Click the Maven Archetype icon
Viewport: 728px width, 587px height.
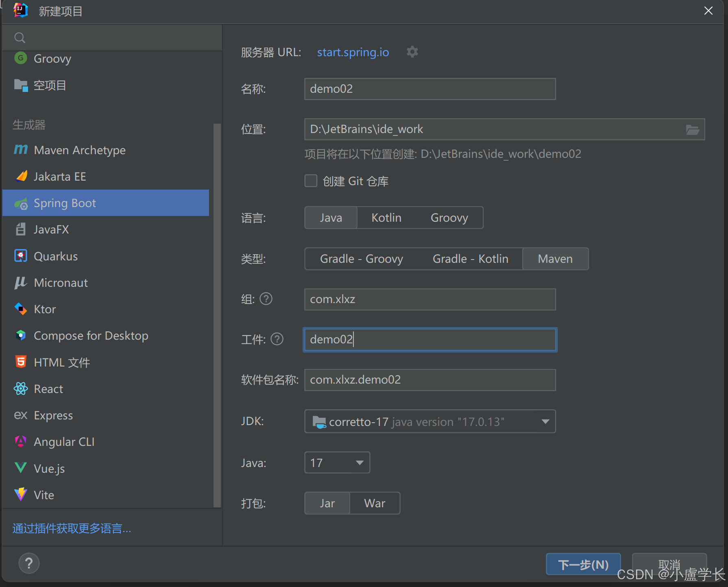[21, 150]
